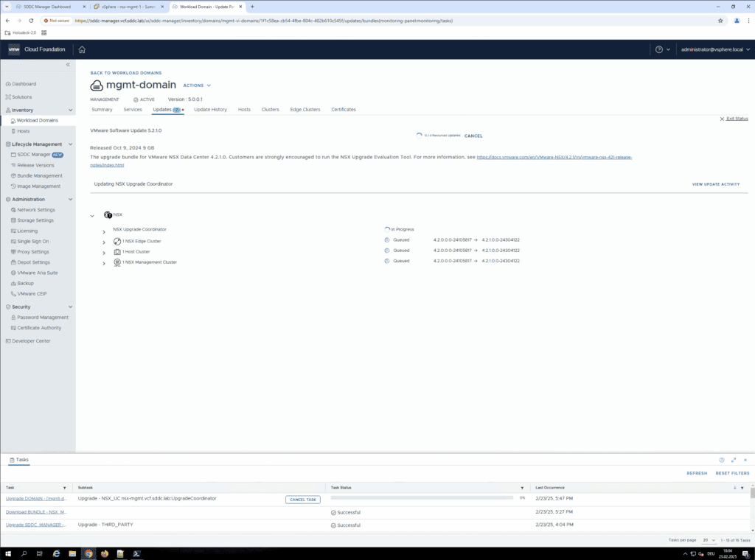Click View Update Activity link
Screen dimensions: 755x560
coord(715,184)
